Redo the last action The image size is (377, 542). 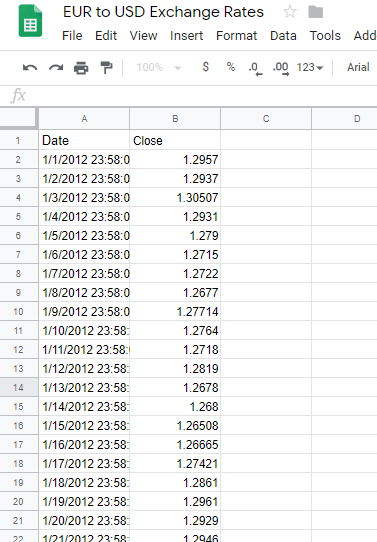point(56,67)
